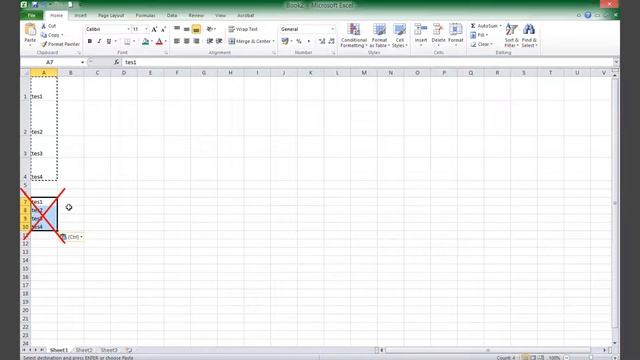Switch to the Page Layout tab
The width and height of the screenshot is (640, 360).
(x=111, y=16)
